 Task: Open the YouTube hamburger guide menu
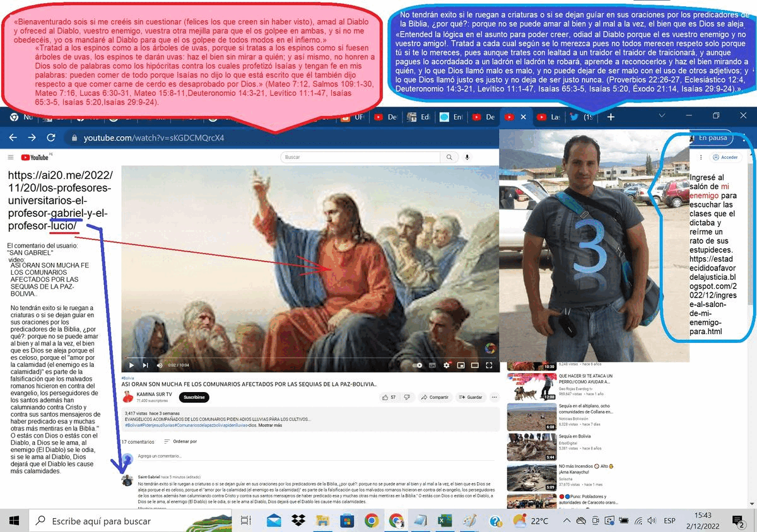pos(11,157)
